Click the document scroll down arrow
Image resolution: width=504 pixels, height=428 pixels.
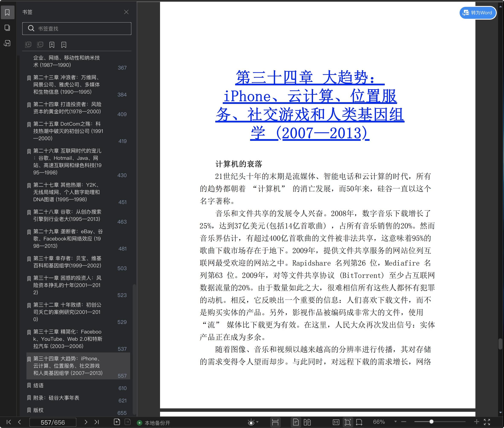click(x=500, y=412)
